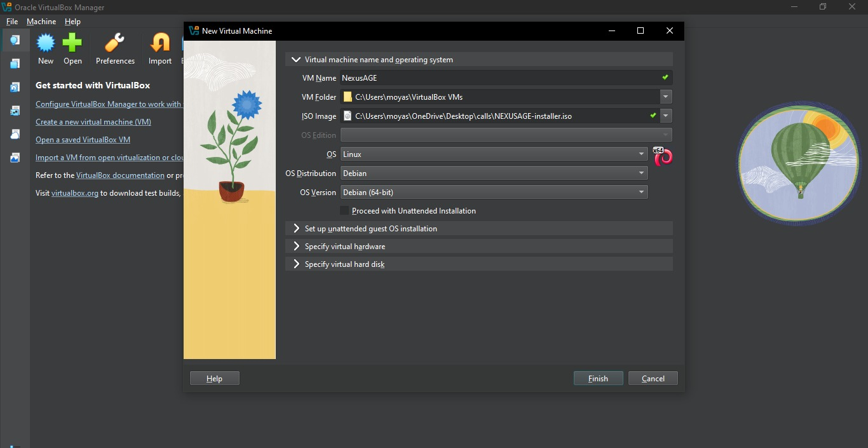Image resolution: width=868 pixels, height=448 pixels.
Task: Open the OS Version dropdown Debian (64-bit)
Action: (x=494, y=192)
